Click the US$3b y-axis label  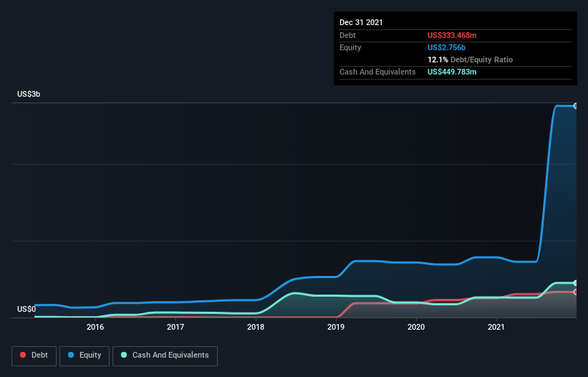[29, 94]
